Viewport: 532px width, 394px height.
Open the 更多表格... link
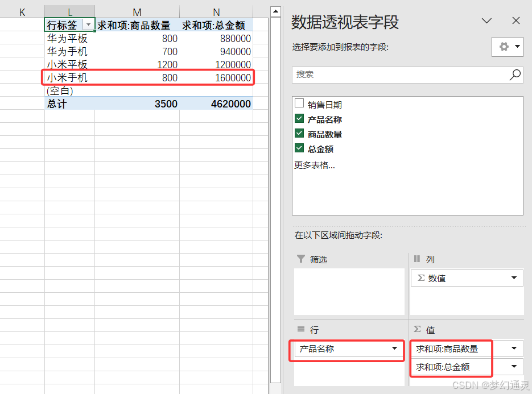[315, 165]
